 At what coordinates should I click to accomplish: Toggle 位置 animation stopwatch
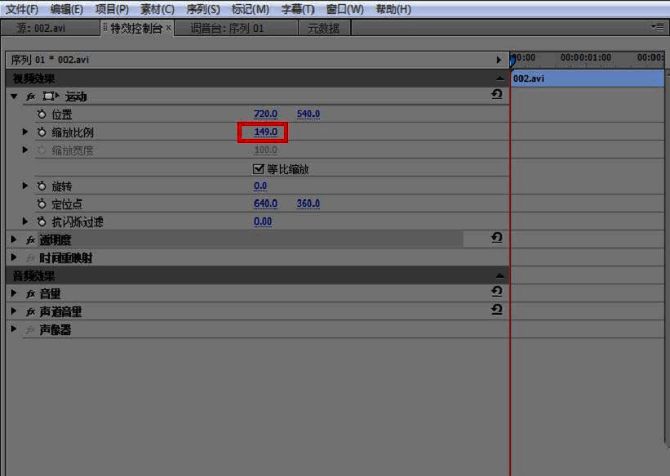41,114
